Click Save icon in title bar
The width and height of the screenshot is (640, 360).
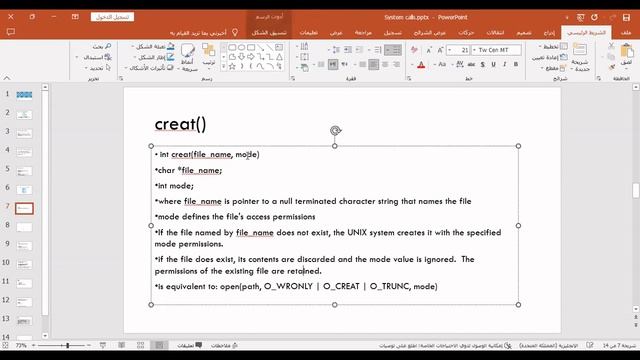(x=626, y=17)
